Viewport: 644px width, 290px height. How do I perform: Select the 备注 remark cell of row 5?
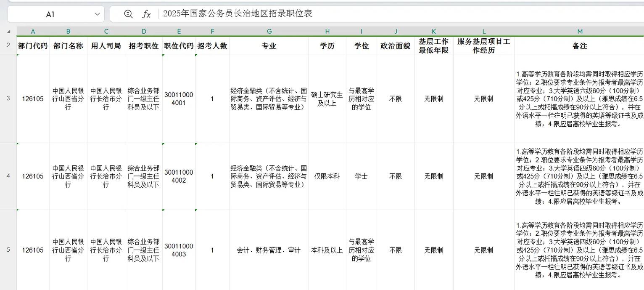pos(580,250)
